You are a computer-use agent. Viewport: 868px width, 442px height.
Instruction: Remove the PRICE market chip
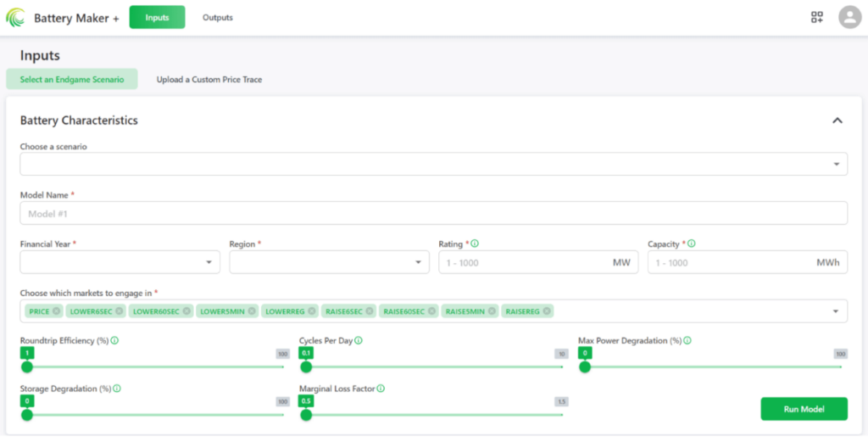(x=57, y=311)
